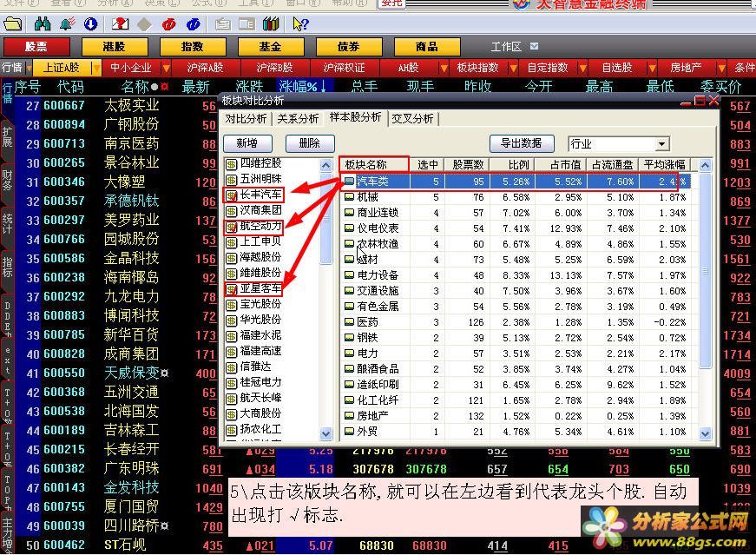Click the gray notepad toolbar icon
Image resolution: width=756 pixels, height=555 pixels.
[x=222, y=23]
